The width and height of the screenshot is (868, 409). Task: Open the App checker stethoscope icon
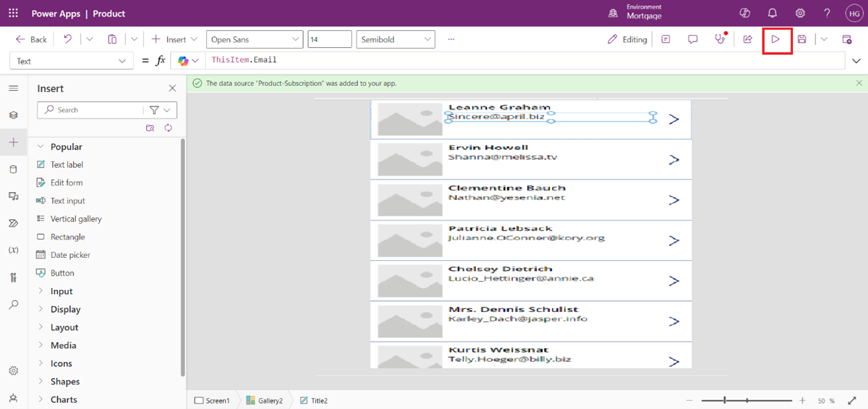click(x=720, y=39)
